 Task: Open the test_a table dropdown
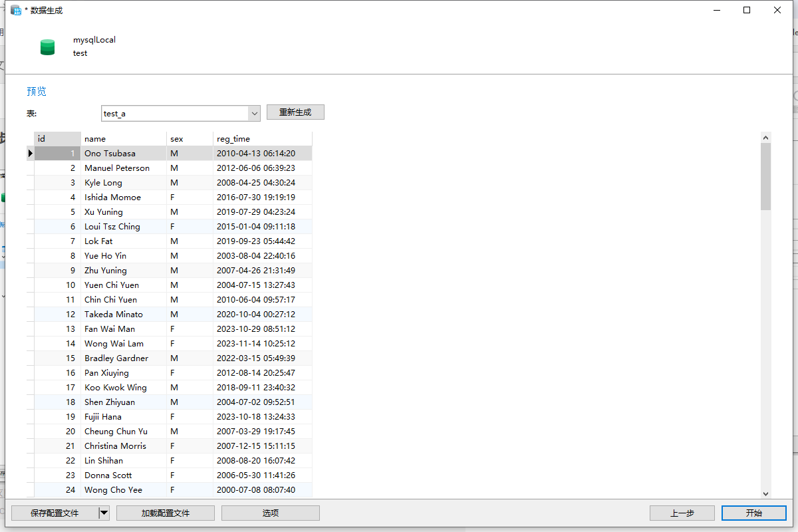[x=254, y=113]
